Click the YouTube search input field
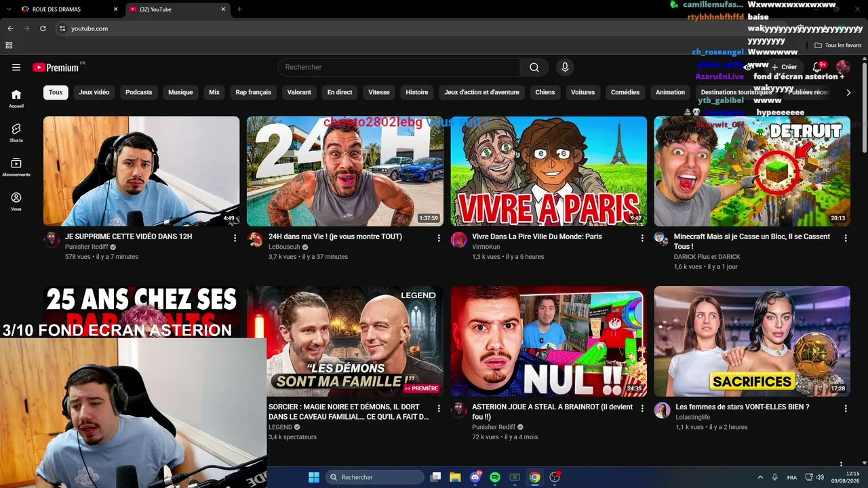This screenshot has height=488, width=868. 399,67
